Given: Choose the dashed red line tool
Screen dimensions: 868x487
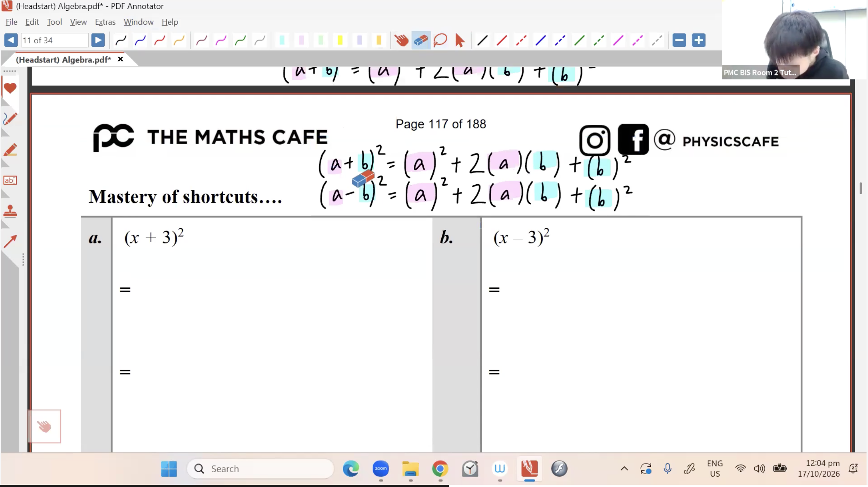Looking at the screenshot, I should pyautogui.click(x=521, y=40).
